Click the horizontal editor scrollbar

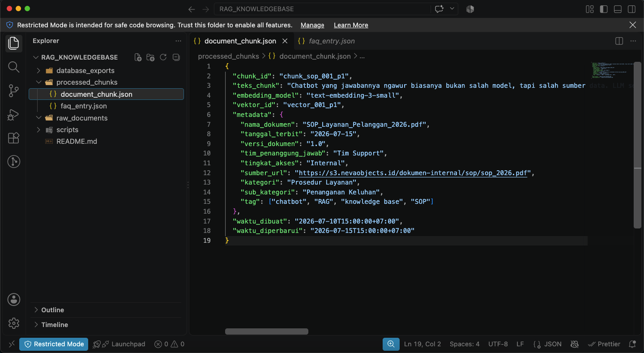(x=267, y=331)
